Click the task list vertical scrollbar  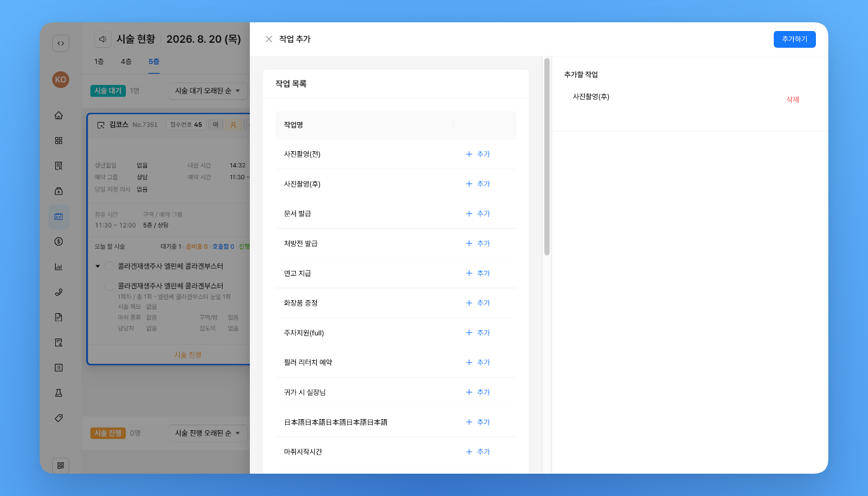(547, 157)
